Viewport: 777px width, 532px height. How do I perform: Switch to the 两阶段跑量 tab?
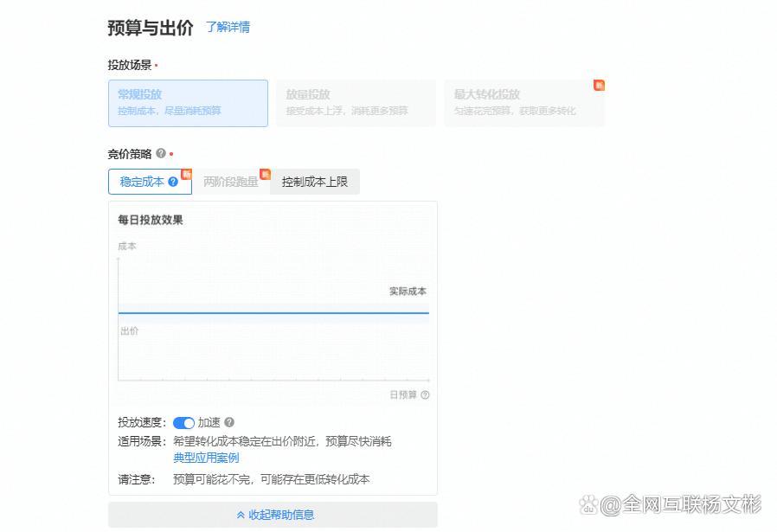(231, 182)
